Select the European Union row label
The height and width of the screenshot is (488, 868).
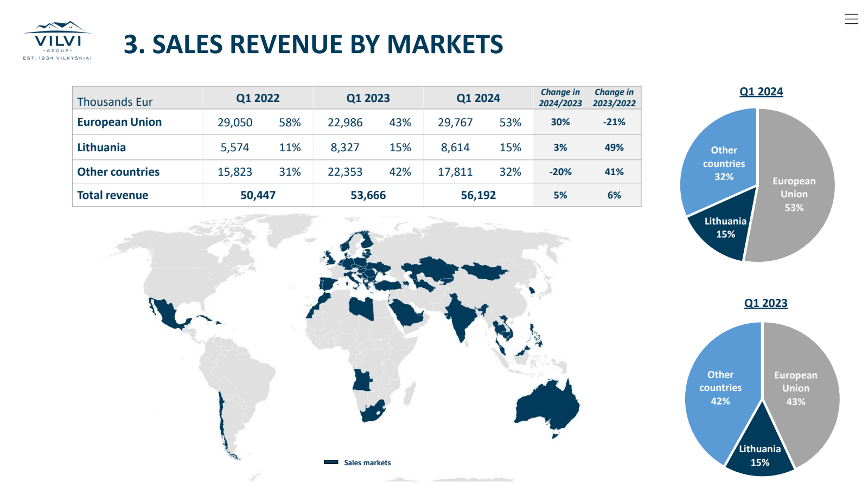119,122
